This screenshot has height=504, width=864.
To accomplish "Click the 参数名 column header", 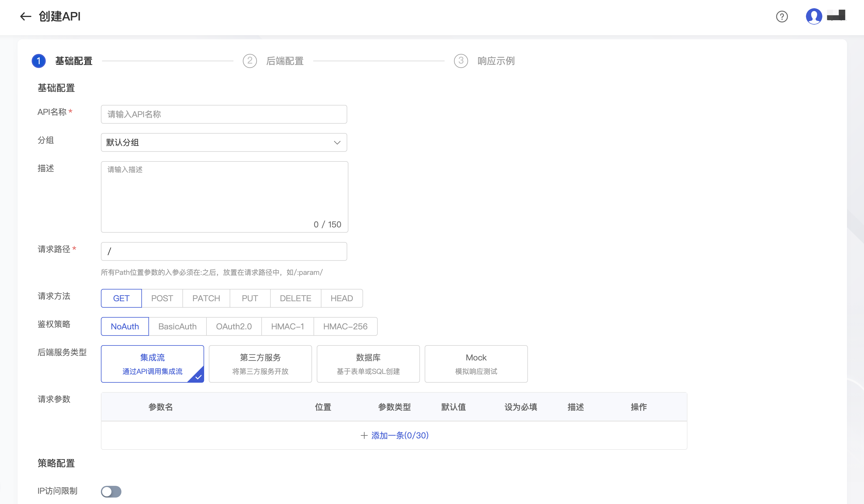I will click(x=160, y=407).
